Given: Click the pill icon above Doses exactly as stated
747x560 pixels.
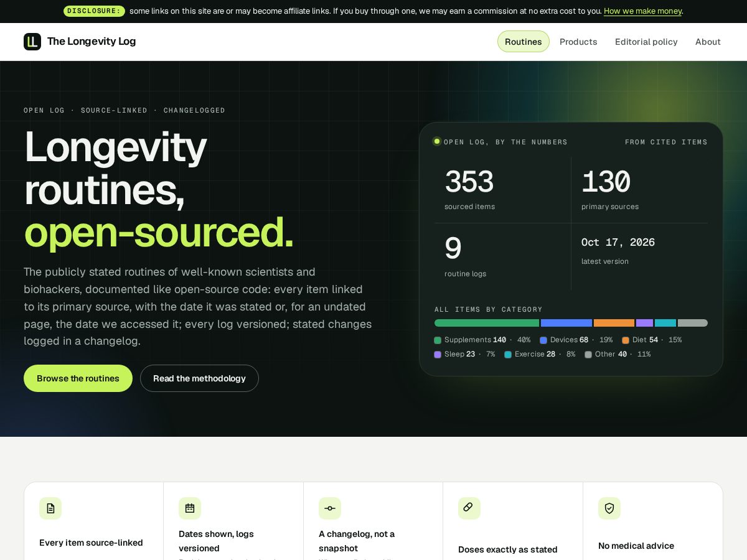Looking at the screenshot, I should (x=469, y=508).
